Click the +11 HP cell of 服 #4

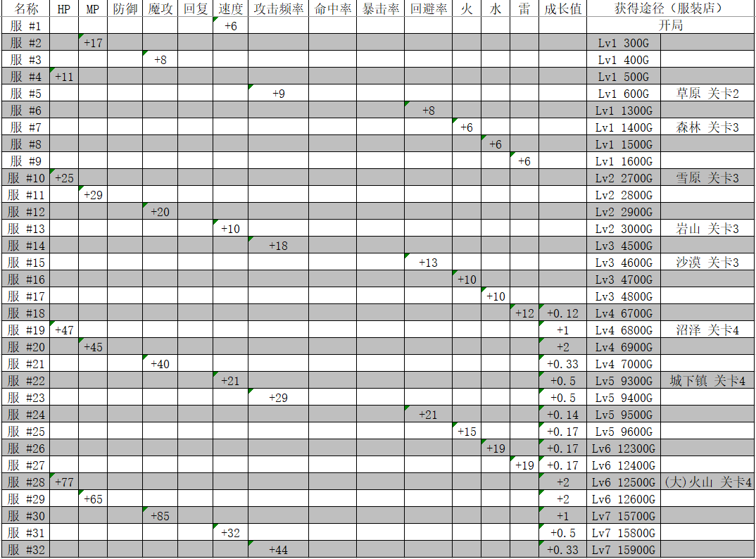pyautogui.click(x=64, y=76)
